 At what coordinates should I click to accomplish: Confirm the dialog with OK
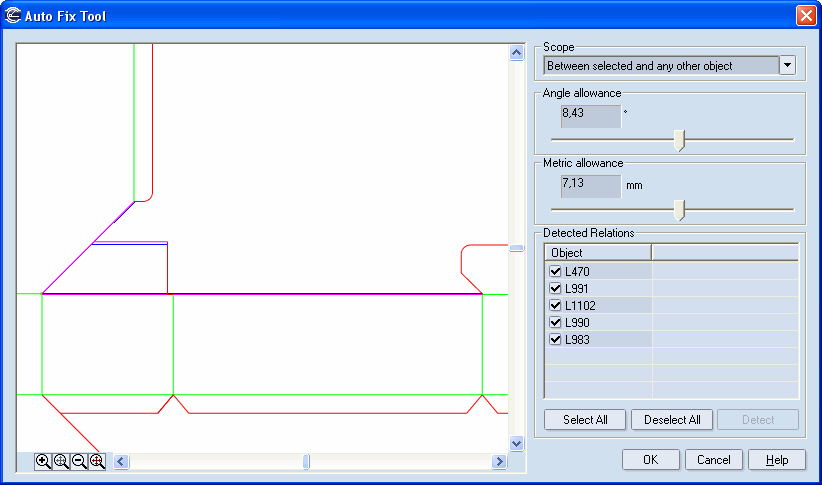pyautogui.click(x=651, y=460)
